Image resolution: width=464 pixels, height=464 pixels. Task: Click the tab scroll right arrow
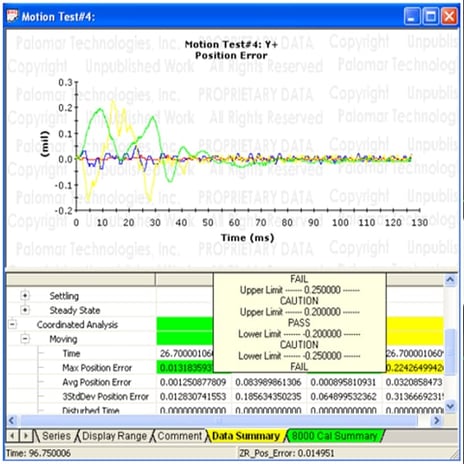pyautogui.click(x=25, y=436)
